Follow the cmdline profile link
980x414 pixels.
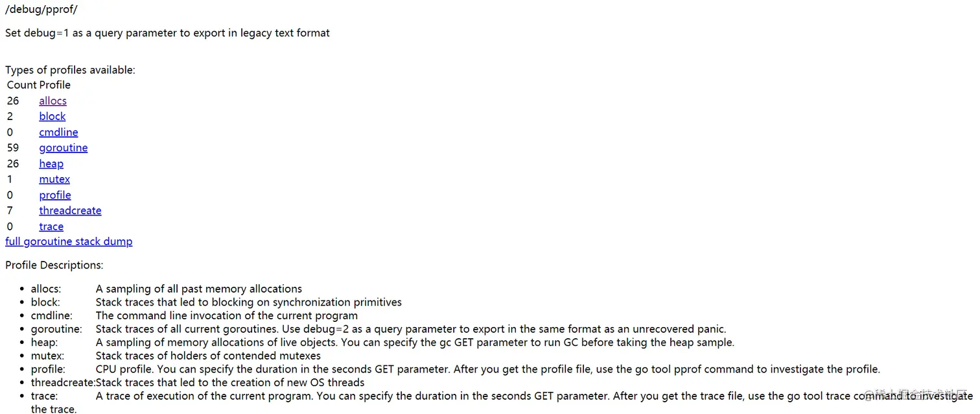58,132
